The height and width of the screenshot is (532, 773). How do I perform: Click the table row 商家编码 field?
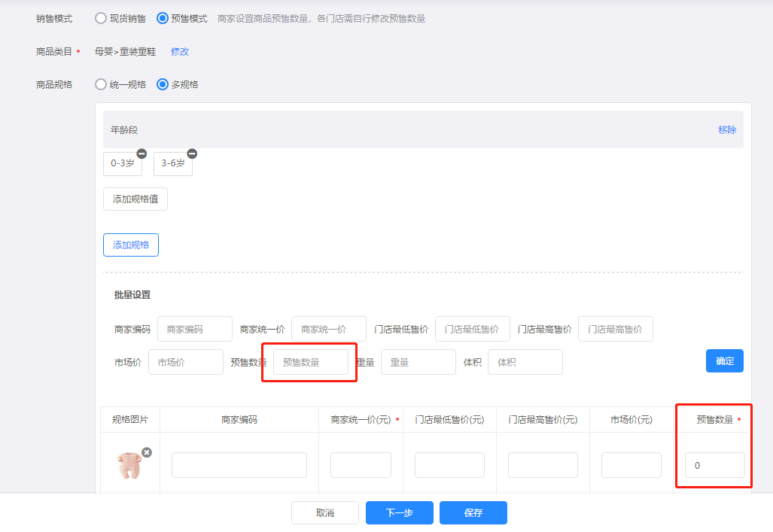[239, 465]
